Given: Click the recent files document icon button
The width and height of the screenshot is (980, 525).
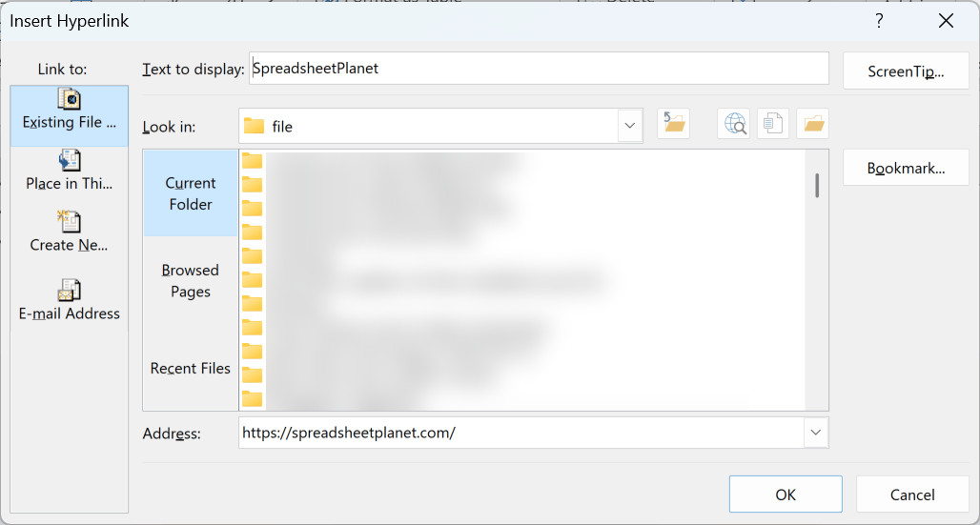Looking at the screenshot, I should [773, 123].
